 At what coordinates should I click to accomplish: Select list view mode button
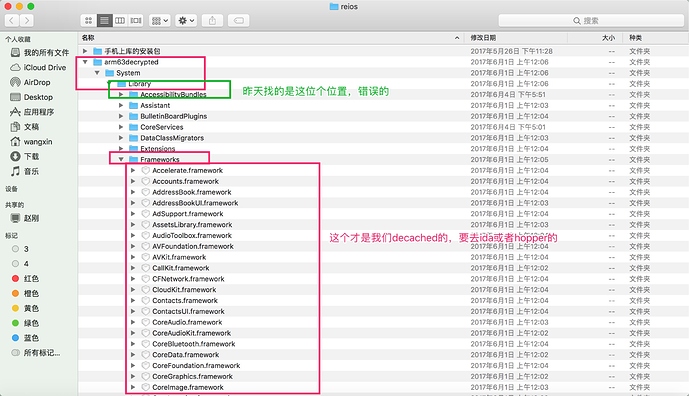click(x=104, y=20)
